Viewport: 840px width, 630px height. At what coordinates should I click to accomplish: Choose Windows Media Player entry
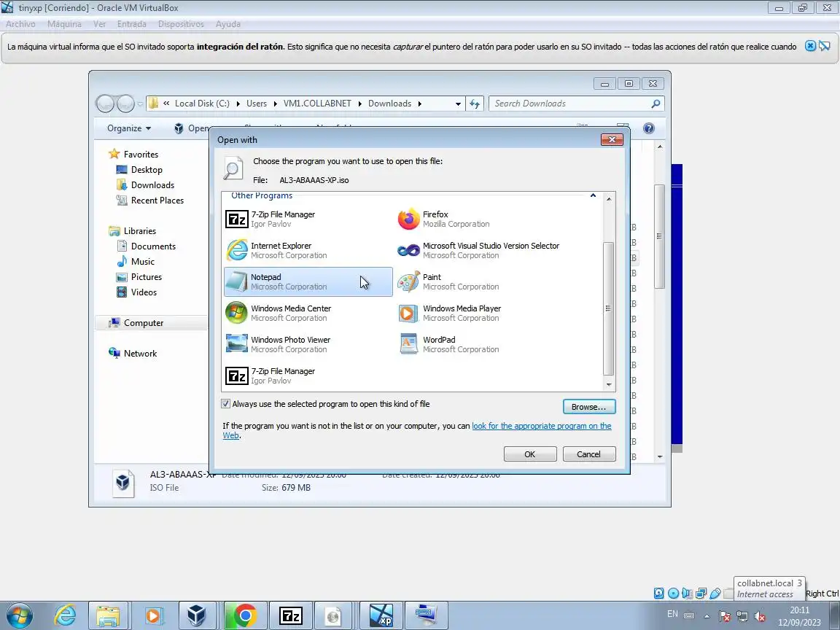pyautogui.click(x=480, y=313)
